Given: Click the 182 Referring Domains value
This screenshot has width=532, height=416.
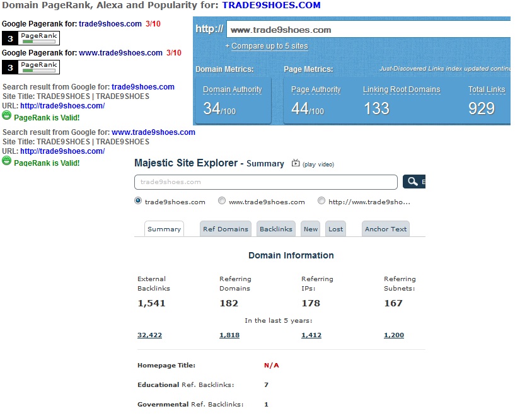Looking at the screenshot, I should point(229,303).
